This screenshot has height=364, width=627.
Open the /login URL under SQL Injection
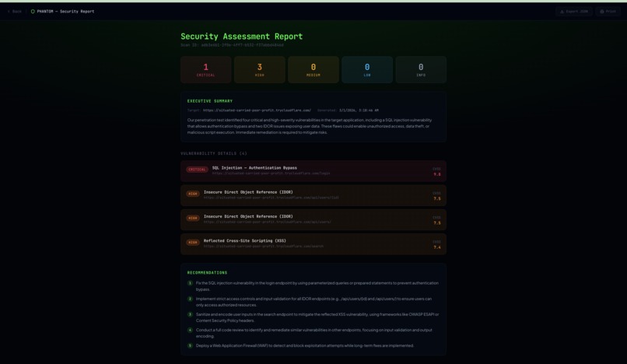[x=271, y=173]
